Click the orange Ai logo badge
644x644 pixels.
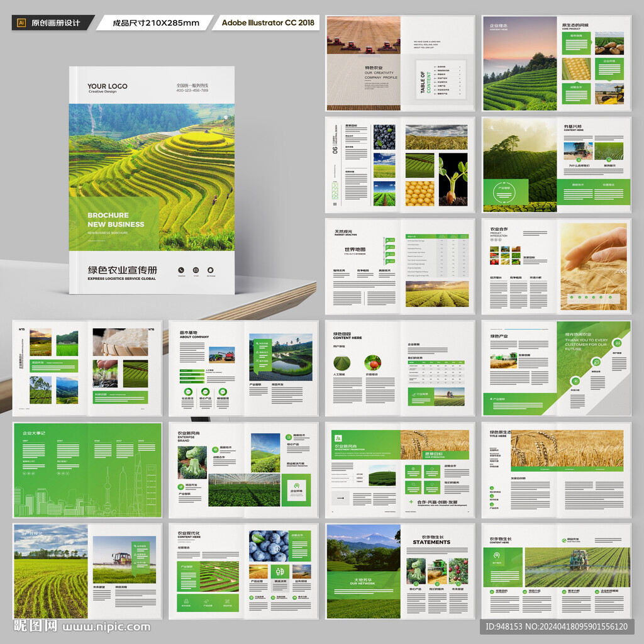21,23
